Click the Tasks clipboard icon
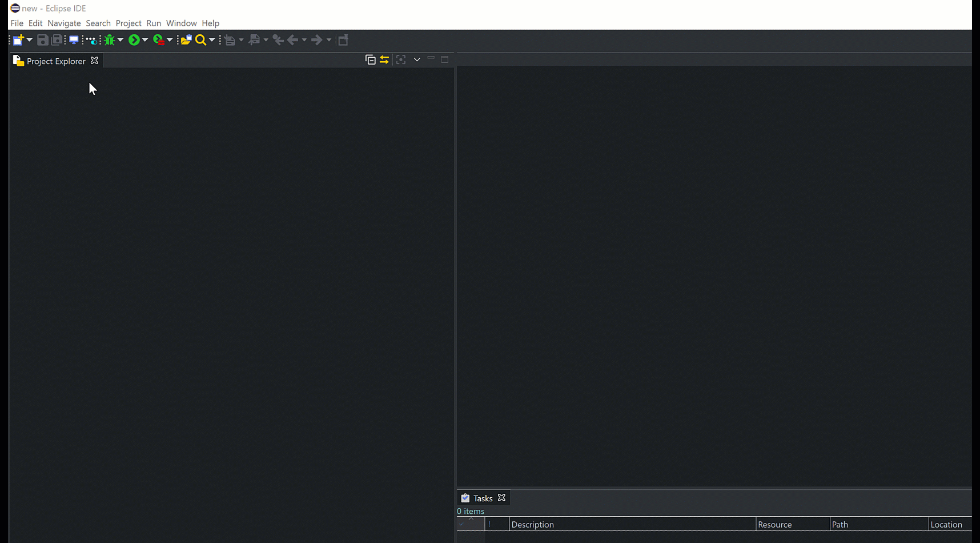The image size is (980, 543). click(465, 498)
